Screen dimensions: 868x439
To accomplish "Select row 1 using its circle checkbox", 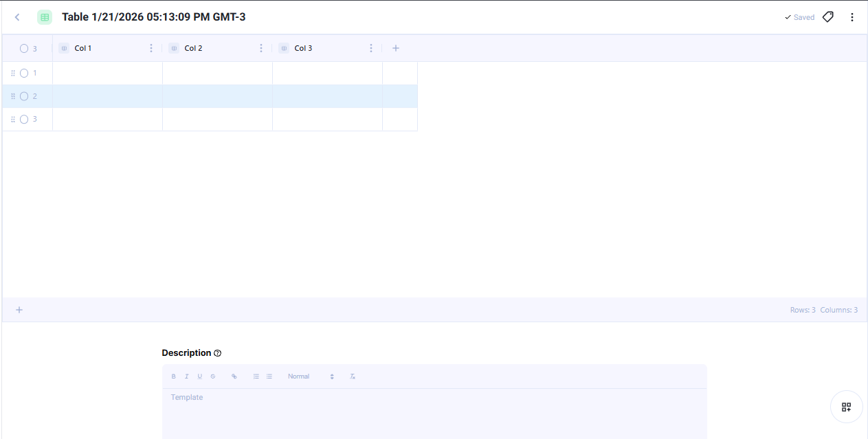I will [x=24, y=73].
